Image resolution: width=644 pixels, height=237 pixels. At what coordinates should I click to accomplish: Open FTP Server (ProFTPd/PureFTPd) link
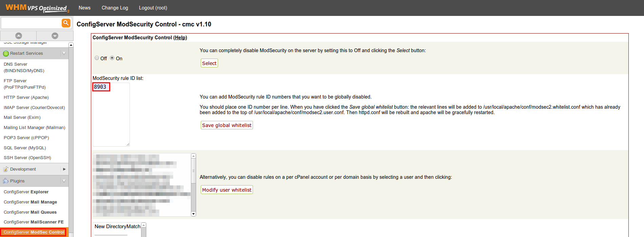pos(25,84)
